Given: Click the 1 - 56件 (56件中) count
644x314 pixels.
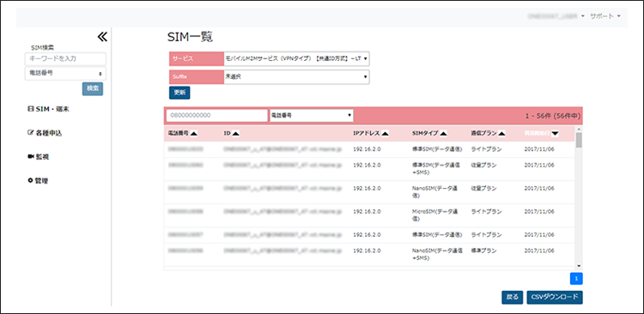Looking at the screenshot, I should (553, 116).
